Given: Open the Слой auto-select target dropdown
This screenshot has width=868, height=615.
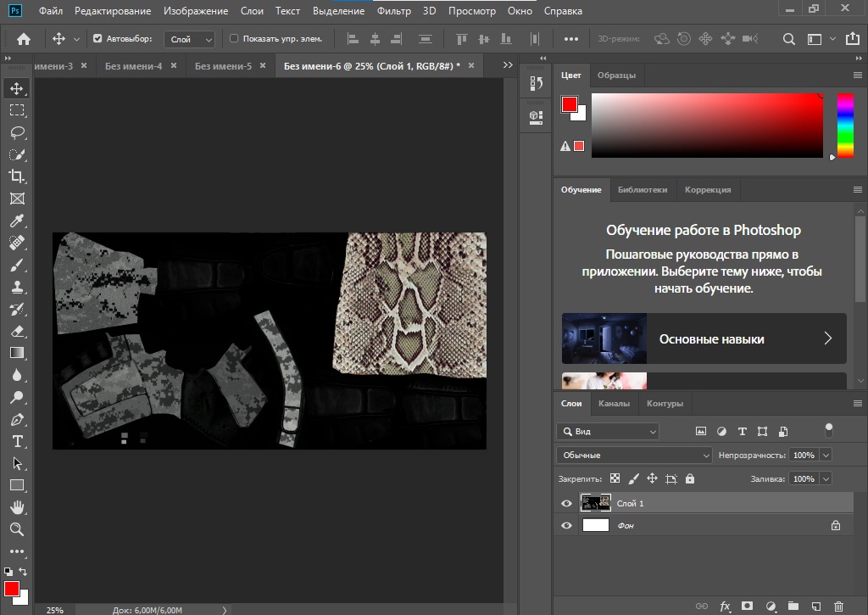Looking at the screenshot, I should click(x=192, y=39).
